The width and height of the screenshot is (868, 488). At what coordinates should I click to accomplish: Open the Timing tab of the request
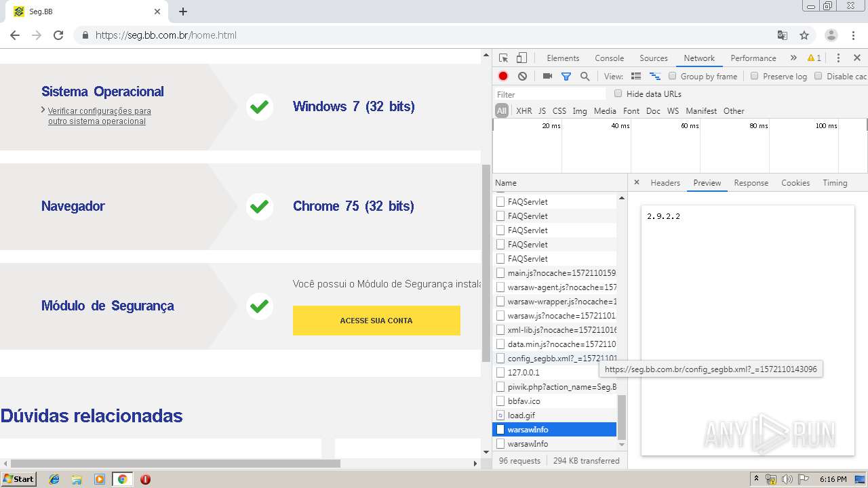[835, 183]
